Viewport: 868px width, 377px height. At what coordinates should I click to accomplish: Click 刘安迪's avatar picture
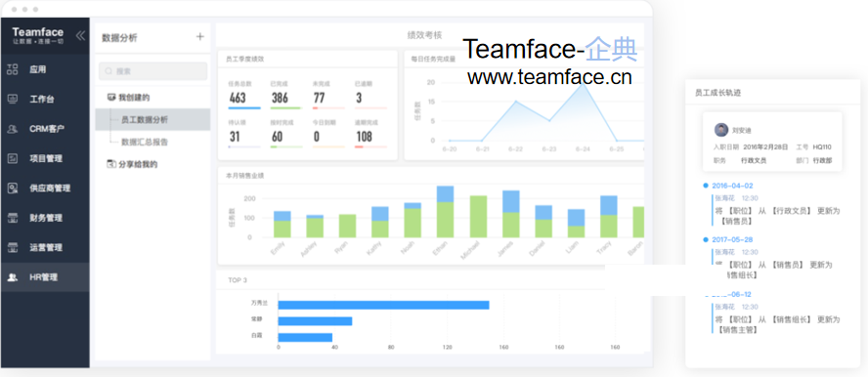(x=720, y=130)
